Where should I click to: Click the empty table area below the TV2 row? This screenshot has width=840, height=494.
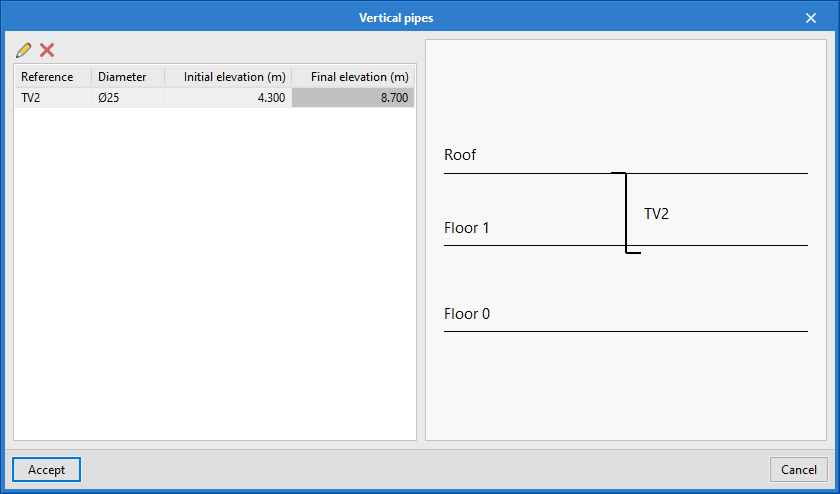click(214, 270)
